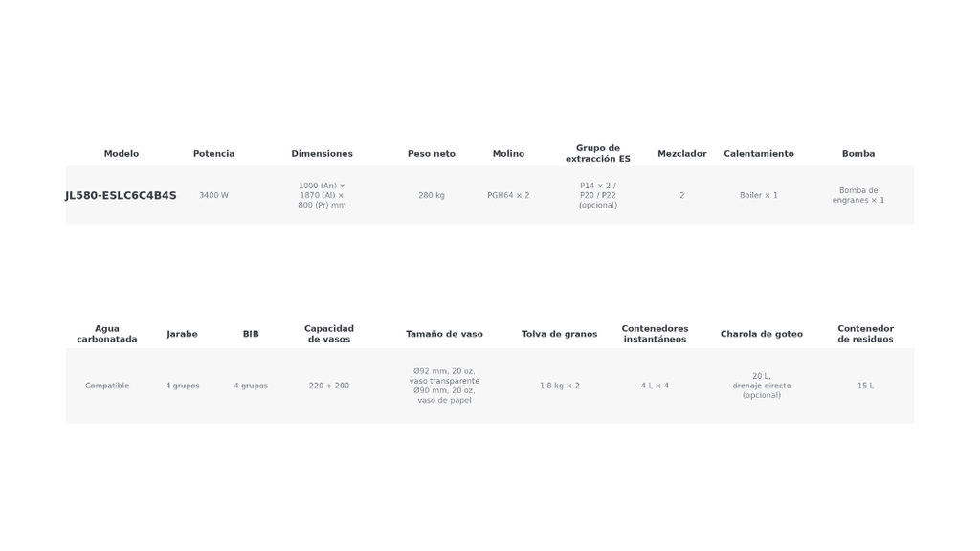980x551 pixels.
Task: Select the 3400 W power value
Action: click(213, 195)
